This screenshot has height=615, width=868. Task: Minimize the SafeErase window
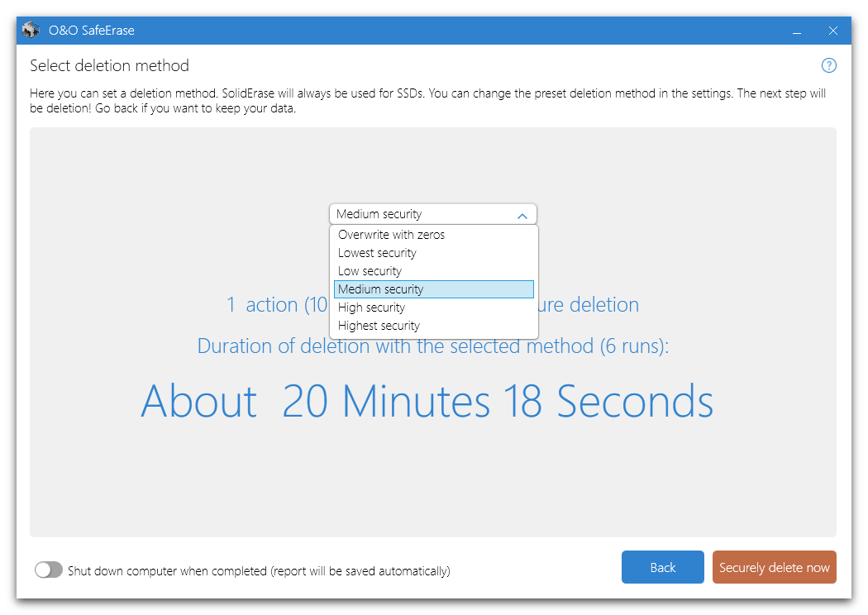coord(797,31)
